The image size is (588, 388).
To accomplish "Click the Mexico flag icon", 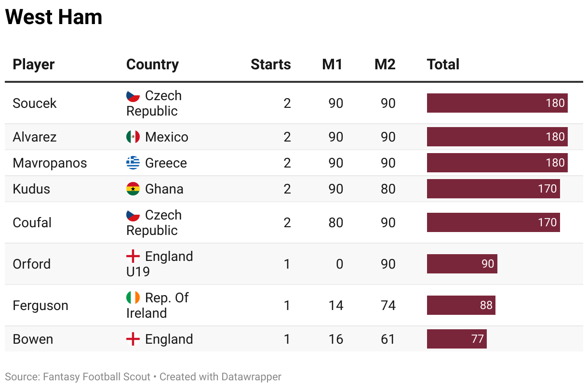I will (133, 137).
